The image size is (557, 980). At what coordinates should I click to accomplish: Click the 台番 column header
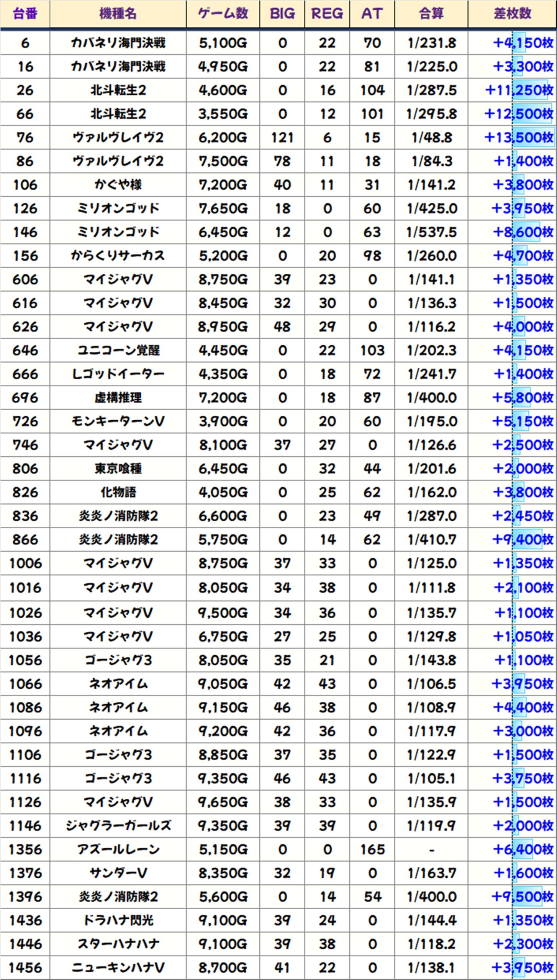pos(25,14)
